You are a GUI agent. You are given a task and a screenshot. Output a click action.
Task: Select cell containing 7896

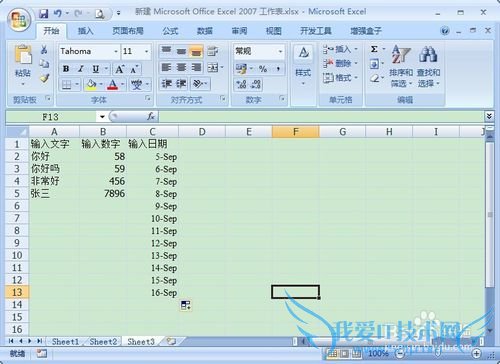click(x=103, y=194)
